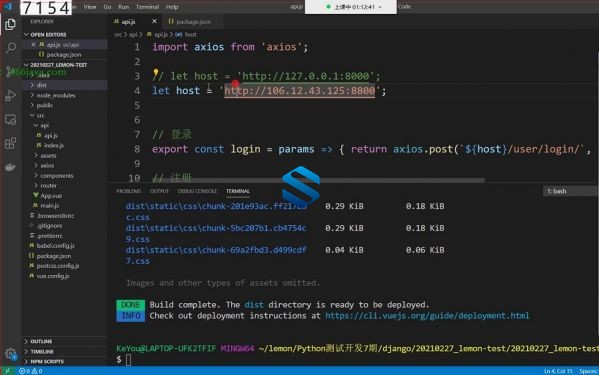Open App.vue in the file tree
This screenshot has width=599, height=375.
click(51, 196)
